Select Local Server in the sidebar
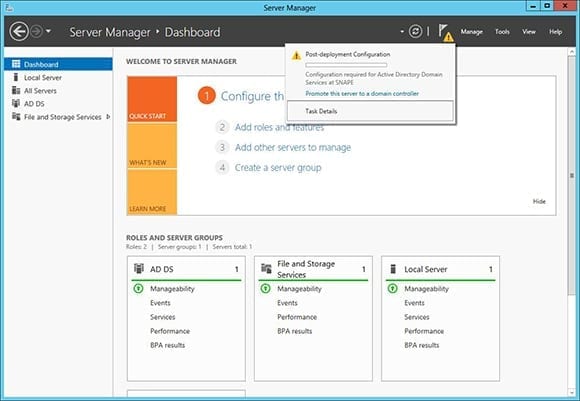This screenshot has width=580, height=401. [x=58, y=77]
